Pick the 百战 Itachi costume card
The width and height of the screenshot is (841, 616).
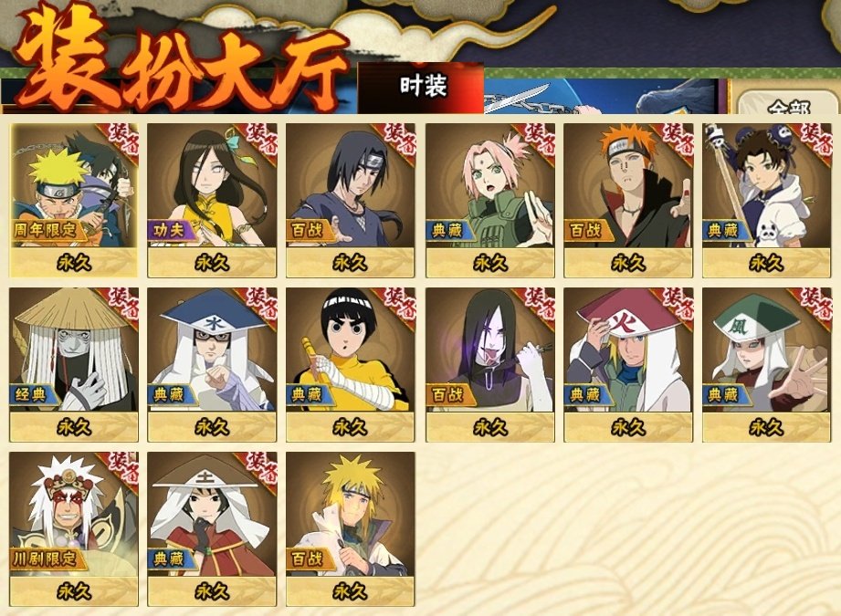351,201
